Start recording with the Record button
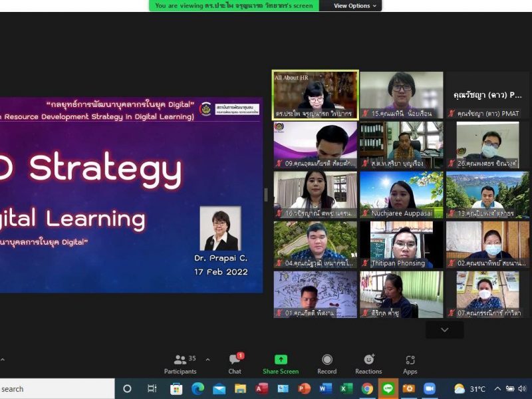Image resolution: width=532 pixels, height=399 pixels. (x=327, y=363)
